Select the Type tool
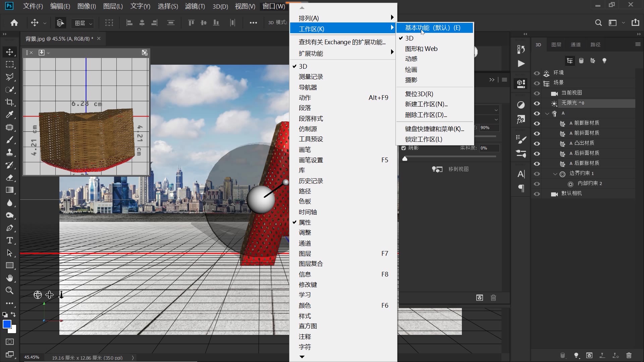This screenshot has height=362, width=644. (x=10, y=240)
